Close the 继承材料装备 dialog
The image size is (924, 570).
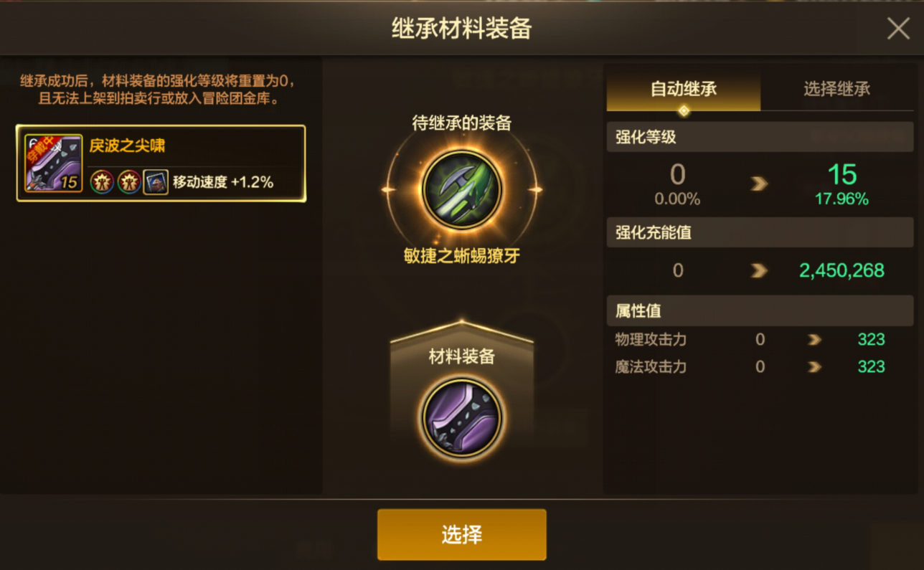pos(898,29)
